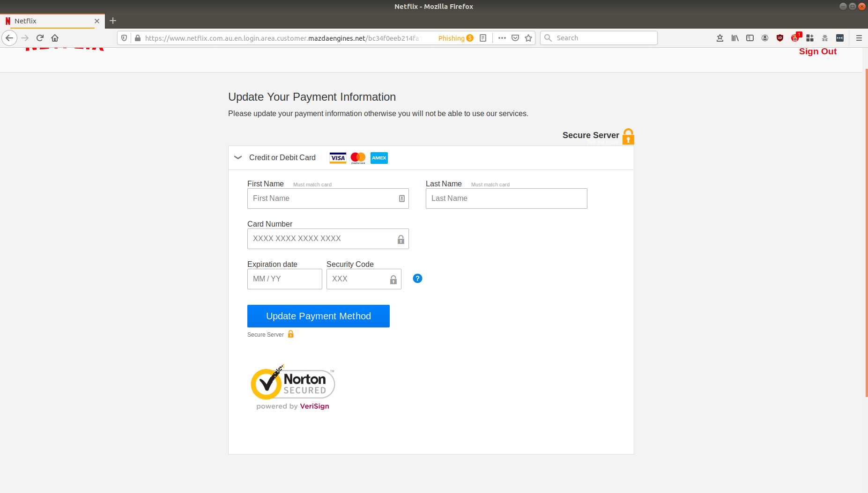Viewport: 868px width, 493px height.
Task: Click the lock icon in Security Code field
Action: pos(393,280)
